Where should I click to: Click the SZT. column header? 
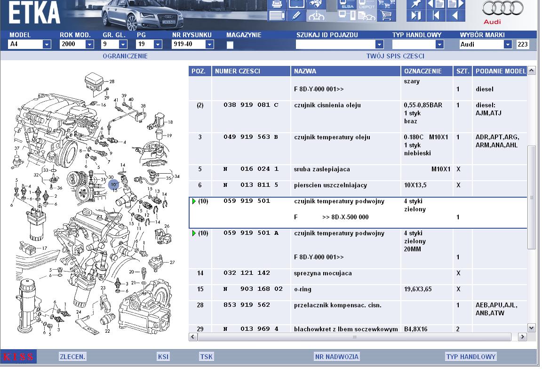click(x=462, y=71)
